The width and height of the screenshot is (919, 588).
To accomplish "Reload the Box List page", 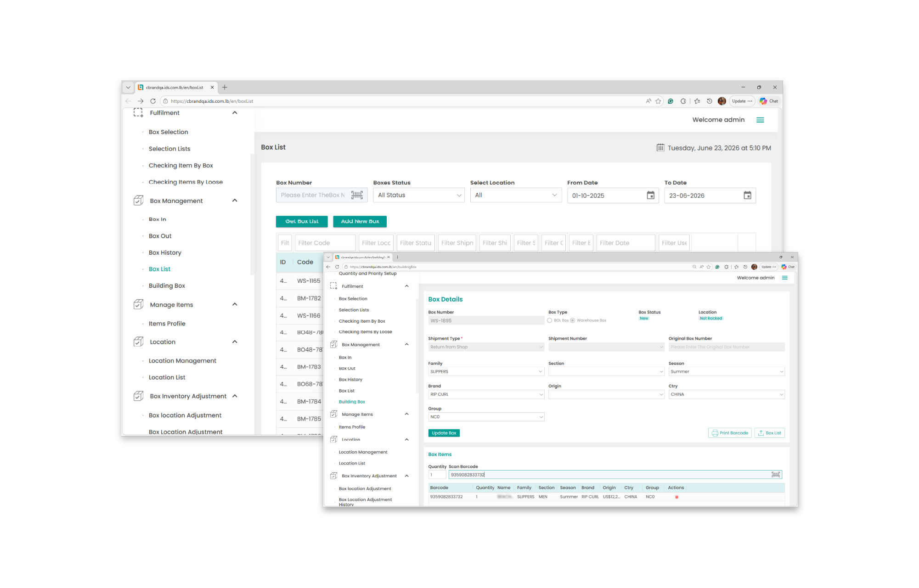I will [x=153, y=101].
